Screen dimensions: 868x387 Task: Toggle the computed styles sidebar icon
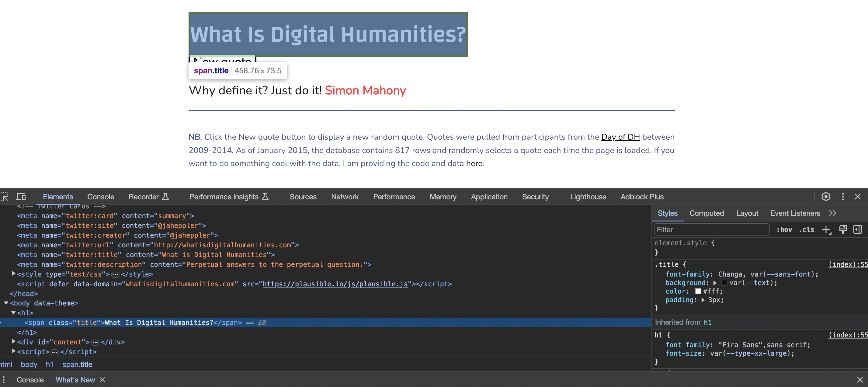click(858, 230)
